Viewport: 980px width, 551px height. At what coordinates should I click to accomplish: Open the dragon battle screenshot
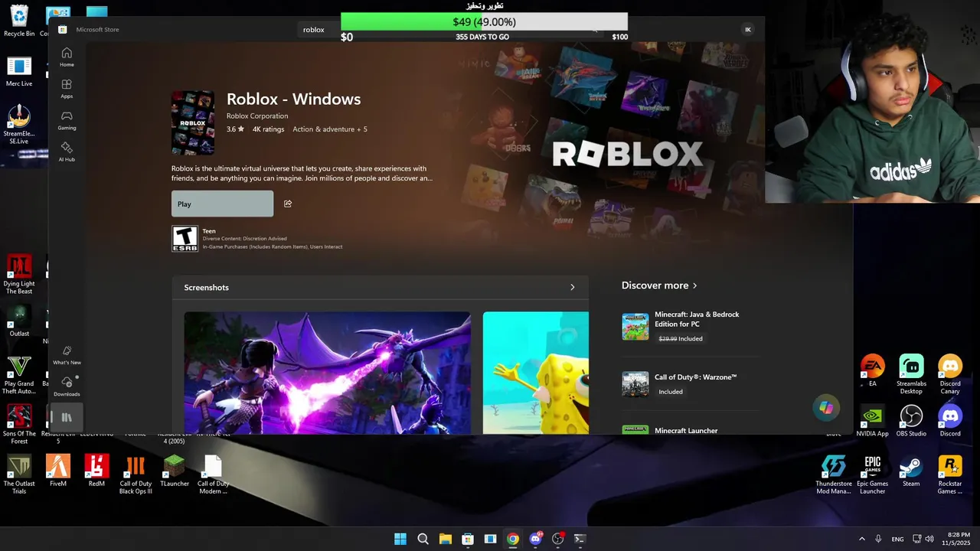(328, 373)
